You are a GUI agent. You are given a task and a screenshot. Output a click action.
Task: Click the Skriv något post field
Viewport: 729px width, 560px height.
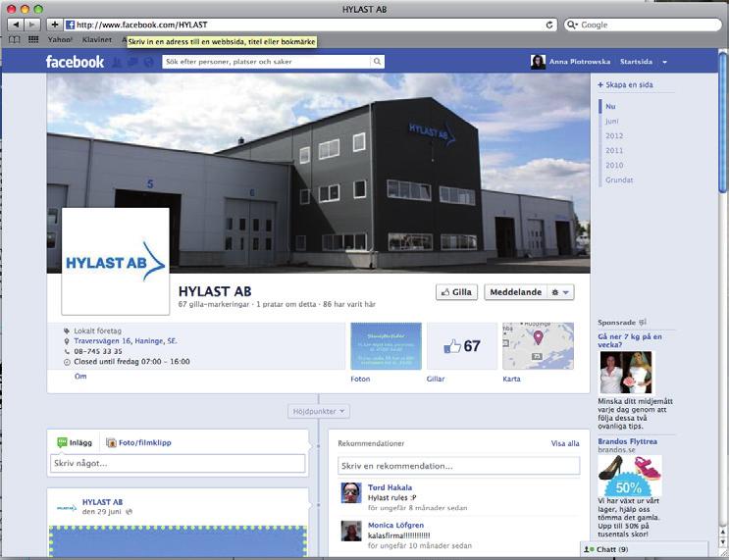(178, 463)
